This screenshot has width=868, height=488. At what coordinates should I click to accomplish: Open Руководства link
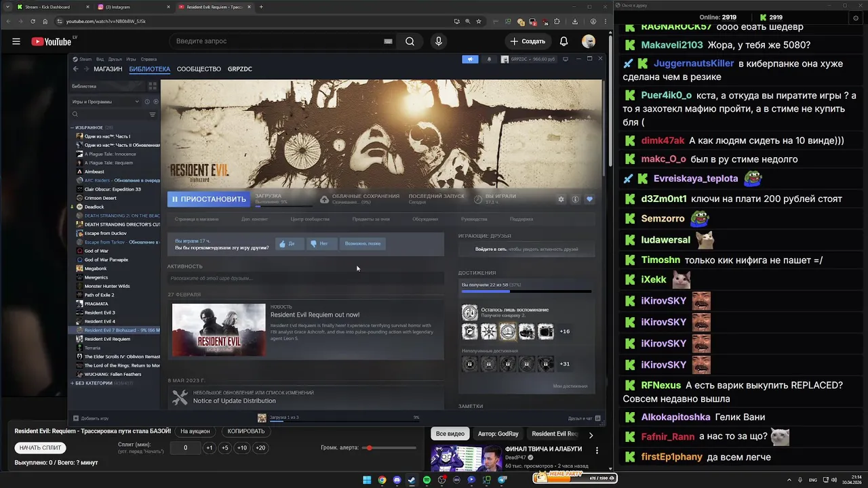click(x=474, y=219)
